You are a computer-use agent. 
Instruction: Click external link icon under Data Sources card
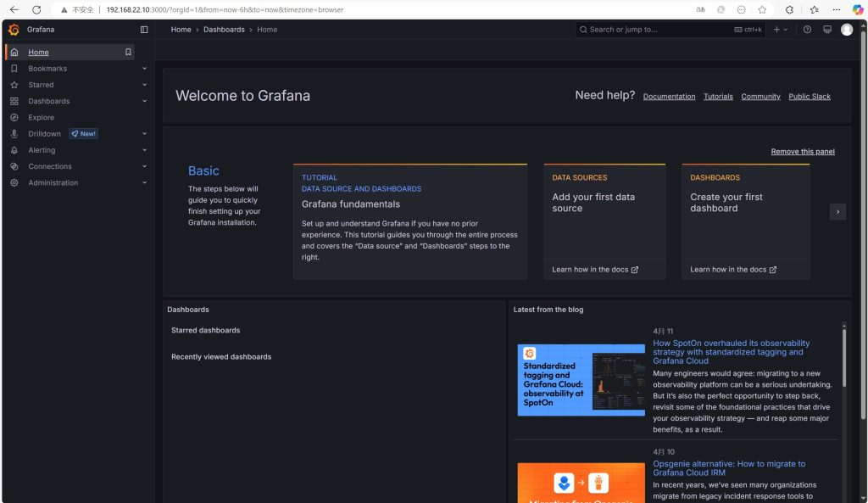[635, 270]
